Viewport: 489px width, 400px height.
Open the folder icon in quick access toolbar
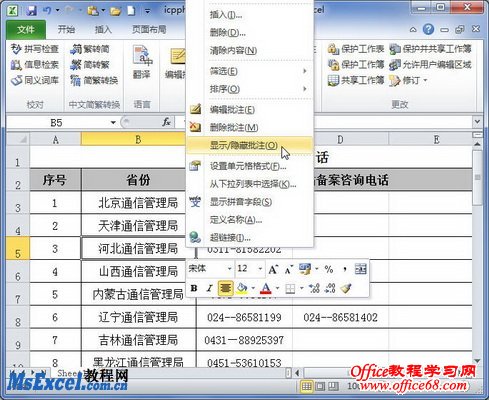point(115,11)
